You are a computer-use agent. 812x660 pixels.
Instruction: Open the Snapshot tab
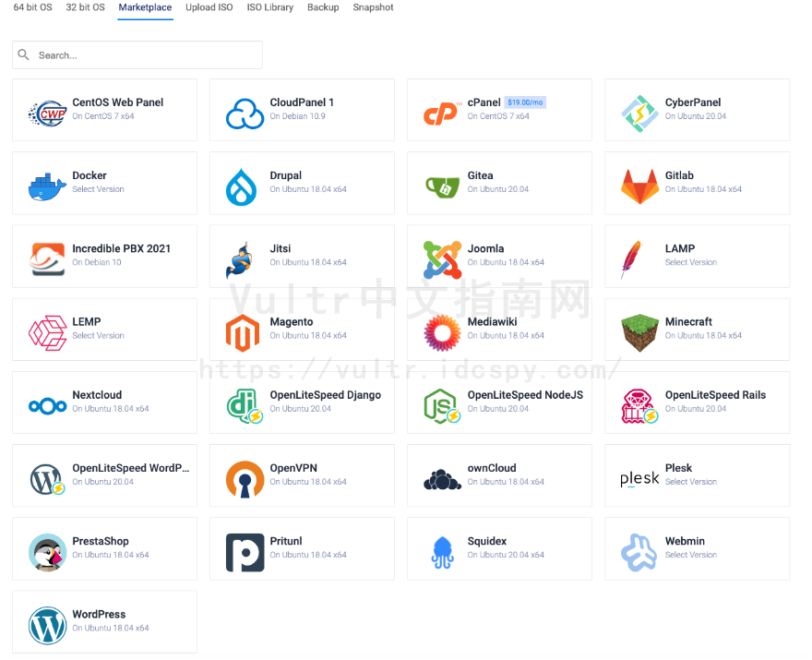[x=373, y=7]
